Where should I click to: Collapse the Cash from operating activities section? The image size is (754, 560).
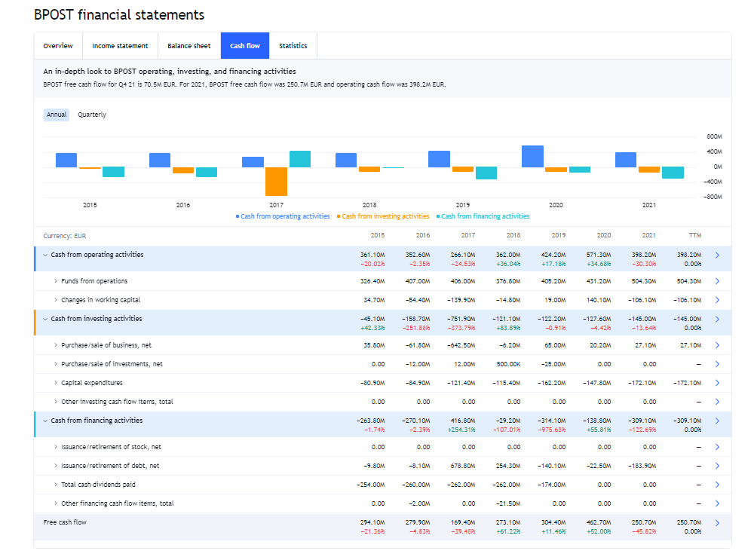click(45, 255)
